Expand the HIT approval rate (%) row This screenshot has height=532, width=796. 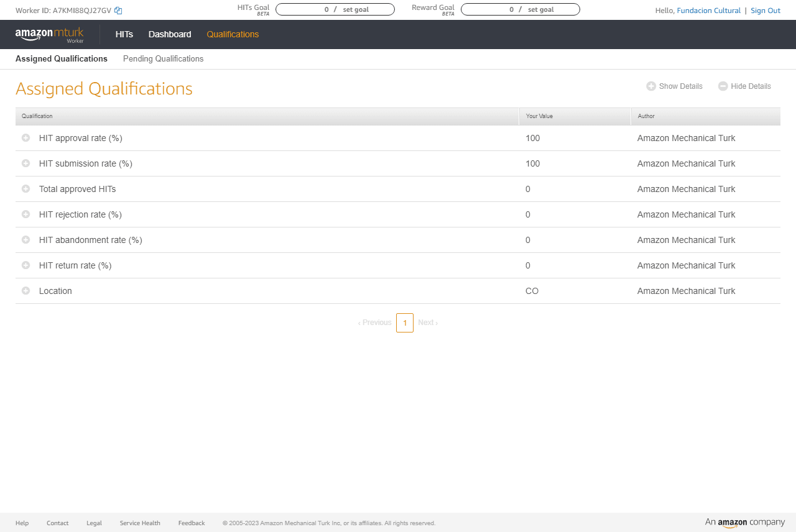pyautogui.click(x=25, y=138)
